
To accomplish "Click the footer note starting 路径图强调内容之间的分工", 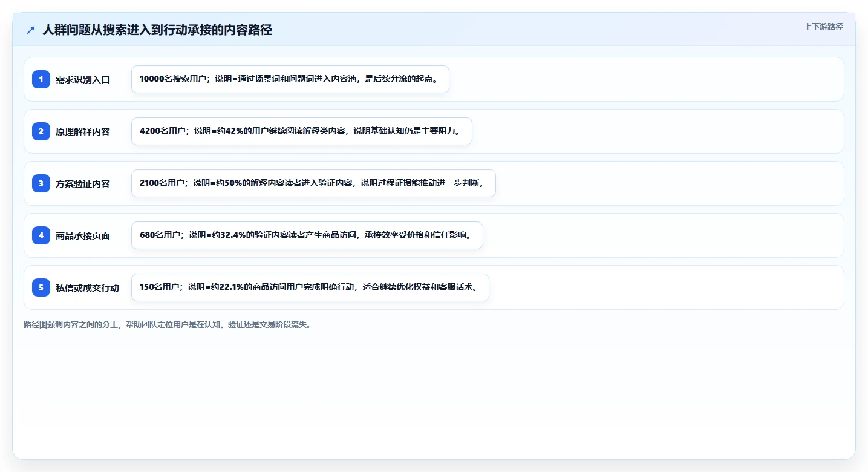I will click(169, 324).
